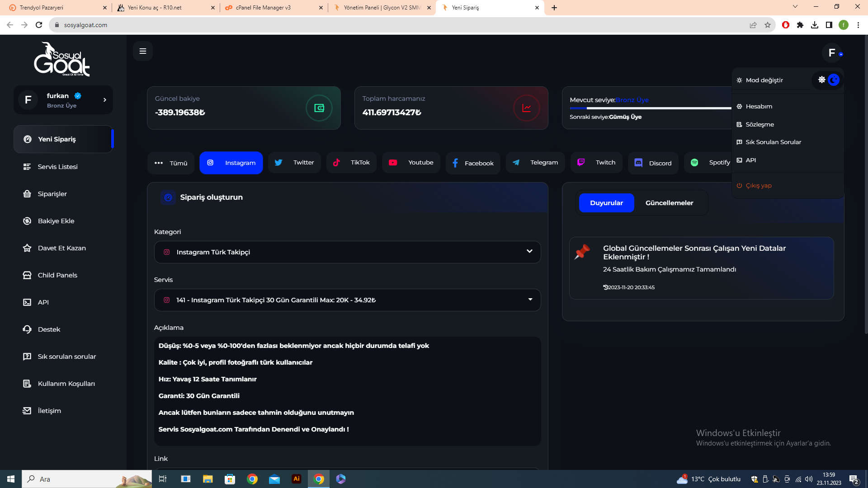
Task: Select the Instagram category filter
Action: click(231, 163)
